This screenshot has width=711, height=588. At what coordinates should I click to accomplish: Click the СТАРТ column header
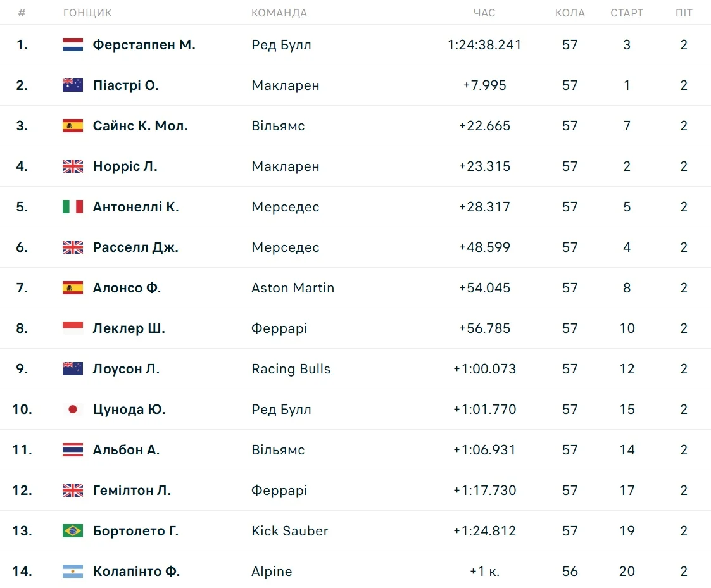pyautogui.click(x=627, y=13)
